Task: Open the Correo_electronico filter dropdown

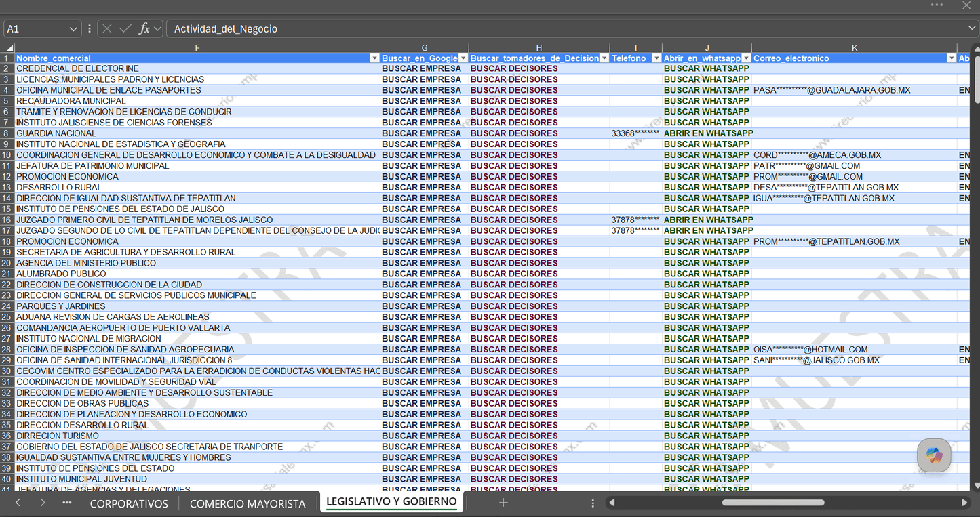Action: [952, 58]
